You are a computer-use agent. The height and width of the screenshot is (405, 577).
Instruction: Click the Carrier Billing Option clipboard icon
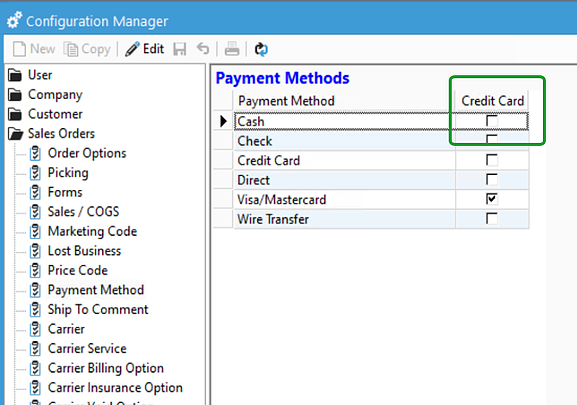click(35, 368)
